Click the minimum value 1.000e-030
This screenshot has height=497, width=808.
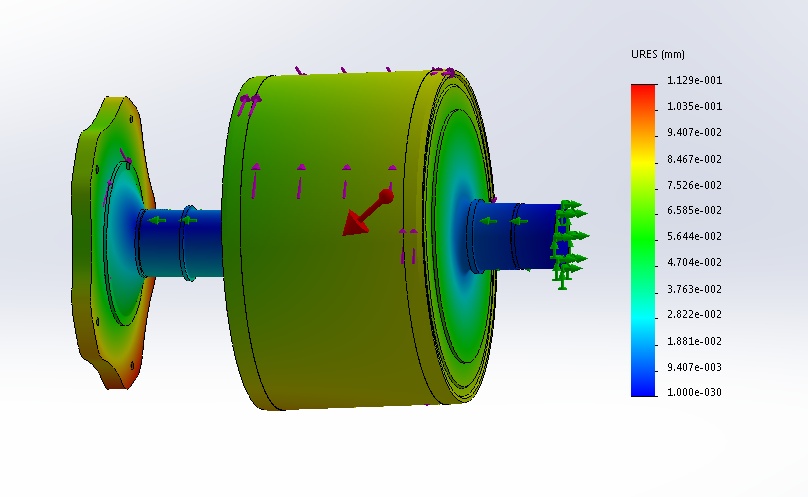tap(694, 392)
